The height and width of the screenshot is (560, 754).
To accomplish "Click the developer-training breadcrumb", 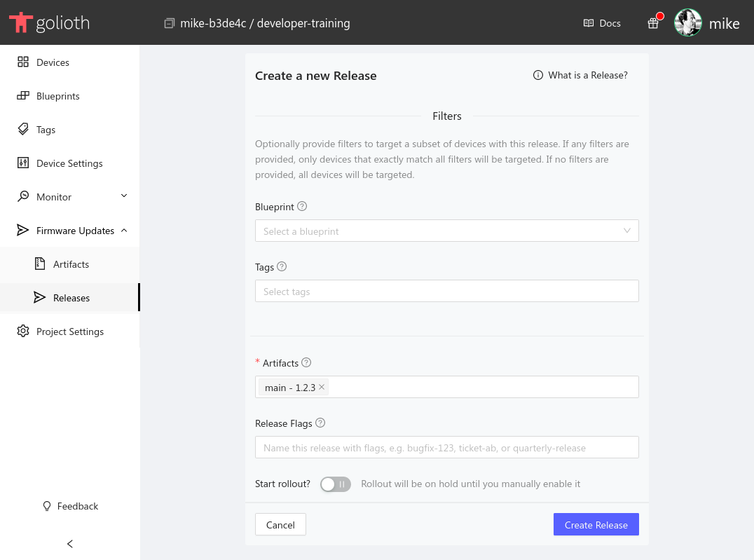I will pos(303,23).
